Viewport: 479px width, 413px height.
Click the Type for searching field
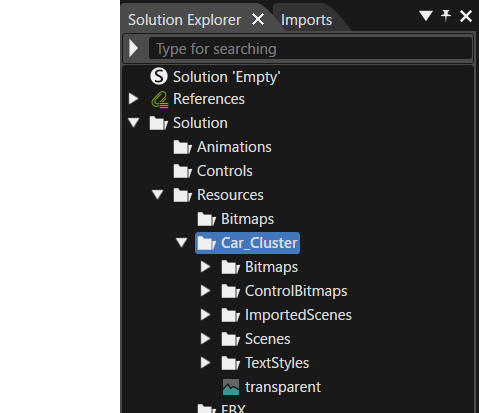click(310, 49)
